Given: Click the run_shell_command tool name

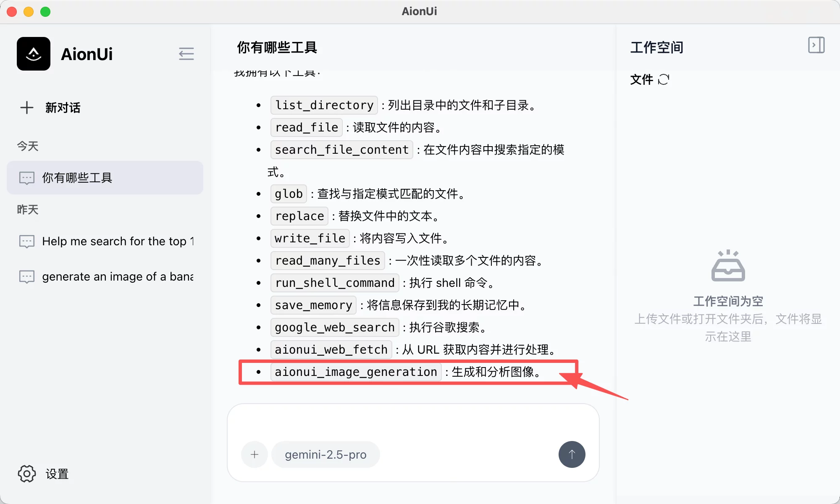Looking at the screenshot, I should click(x=335, y=283).
